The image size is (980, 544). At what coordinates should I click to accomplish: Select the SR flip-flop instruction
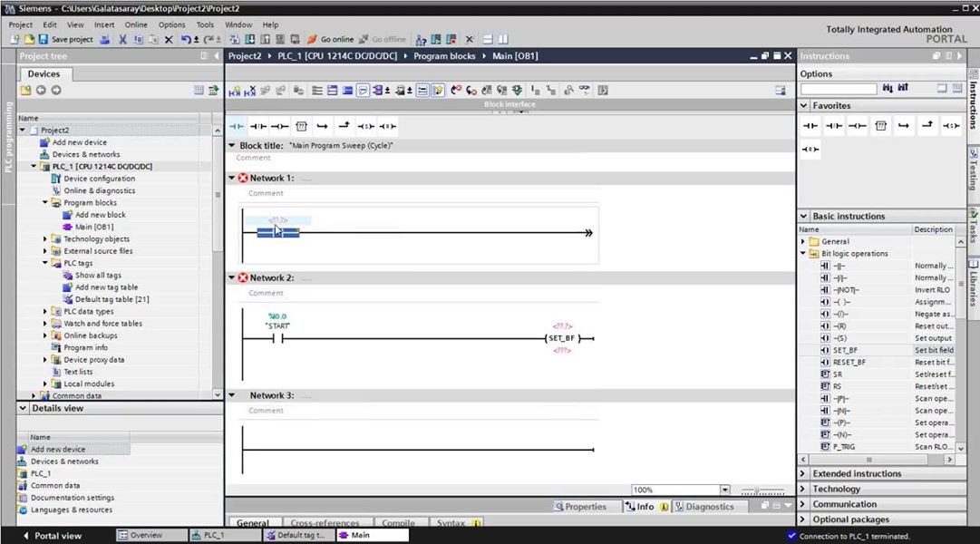[838, 374]
